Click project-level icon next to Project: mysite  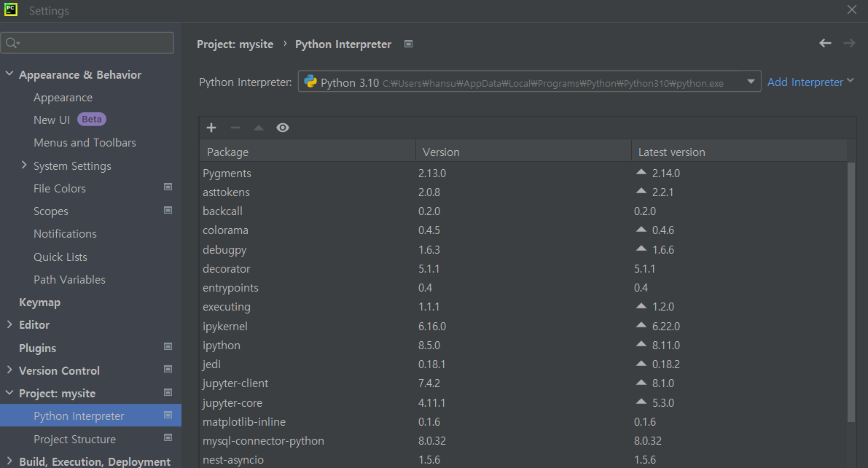pyautogui.click(x=168, y=393)
